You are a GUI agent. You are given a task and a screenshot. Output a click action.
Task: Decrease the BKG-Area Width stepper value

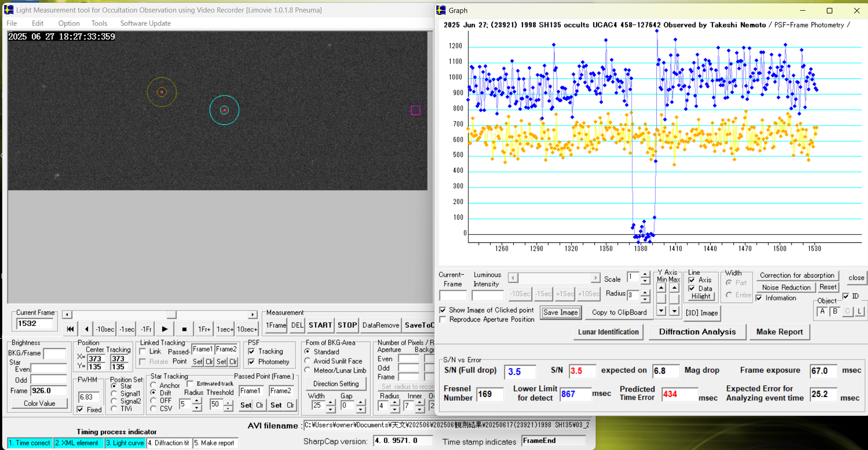pyautogui.click(x=330, y=409)
